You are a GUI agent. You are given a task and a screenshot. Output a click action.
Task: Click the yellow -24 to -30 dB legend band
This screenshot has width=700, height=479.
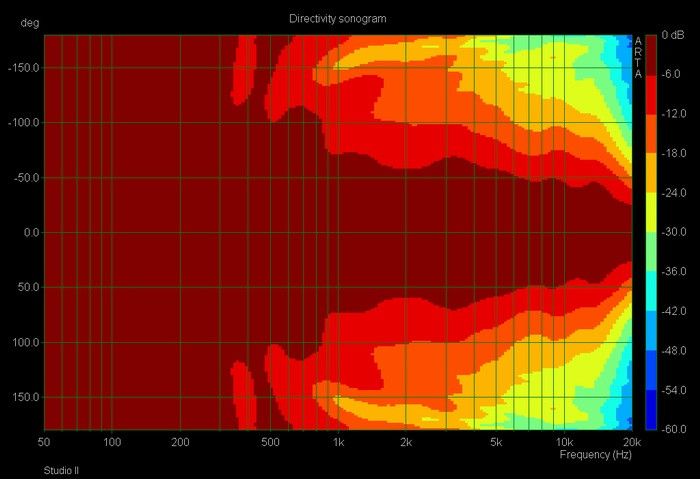point(651,212)
